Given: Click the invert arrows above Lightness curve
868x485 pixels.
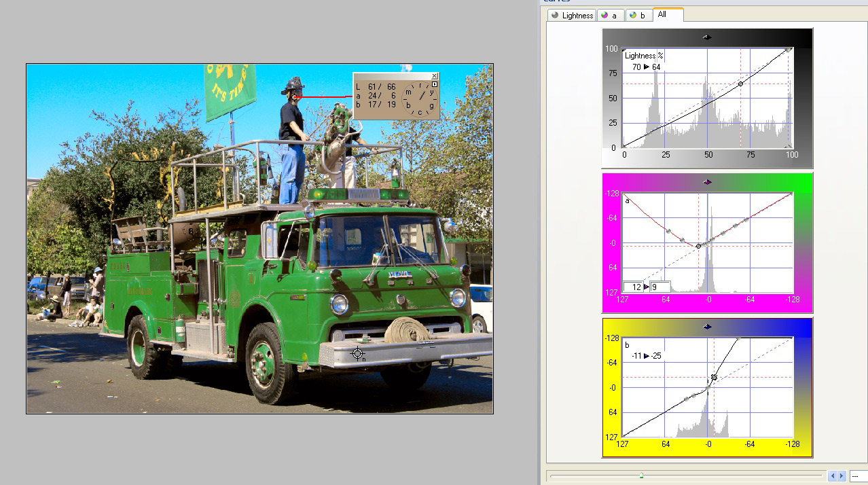Looking at the screenshot, I should pyautogui.click(x=707, y=37).
